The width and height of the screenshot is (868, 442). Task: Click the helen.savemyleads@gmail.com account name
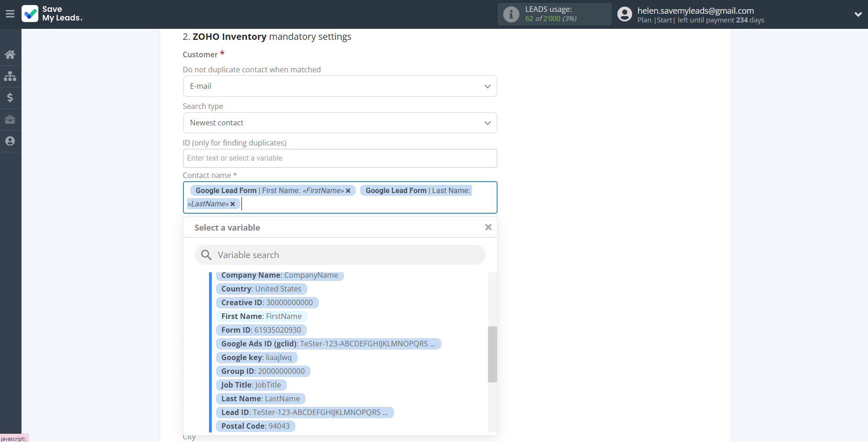(696, 11)
